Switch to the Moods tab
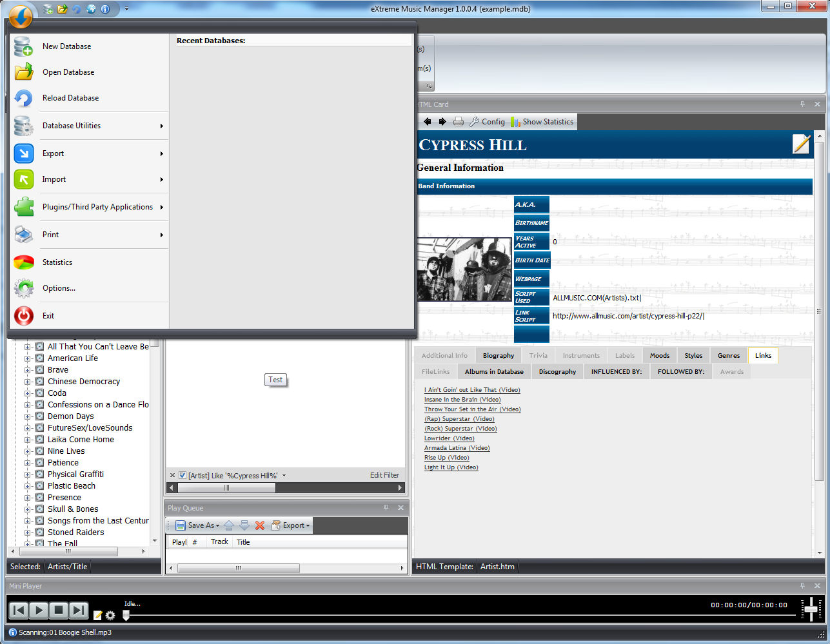Image resolution: width=830 pixels, height=644 pixels. (660, 355)
